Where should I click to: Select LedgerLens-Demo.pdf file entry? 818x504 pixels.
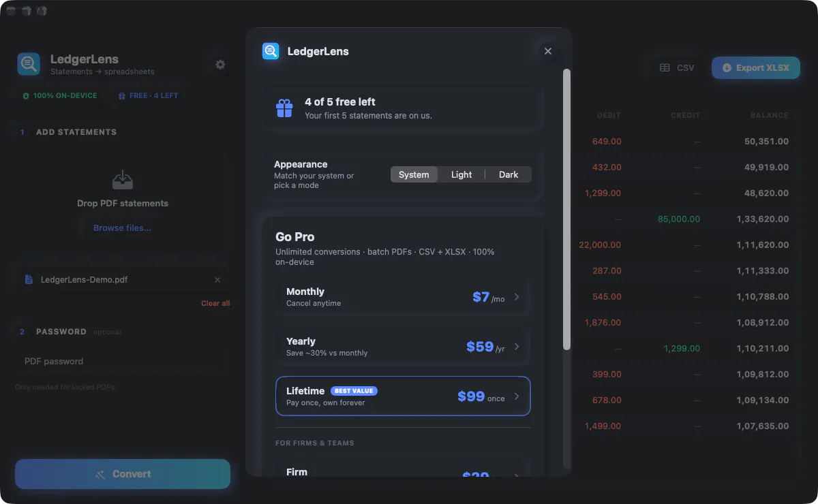123,280
